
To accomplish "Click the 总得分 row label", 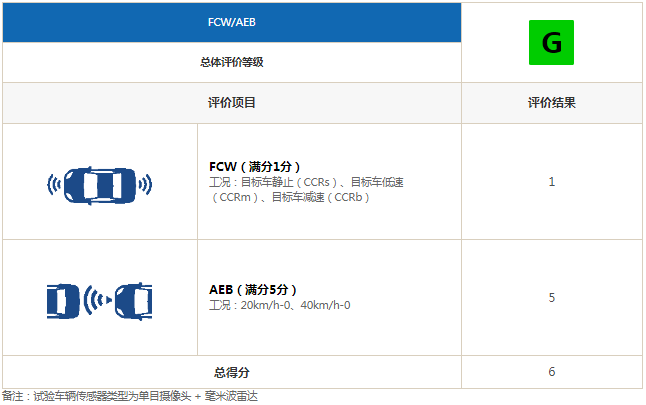I will 231,371.
